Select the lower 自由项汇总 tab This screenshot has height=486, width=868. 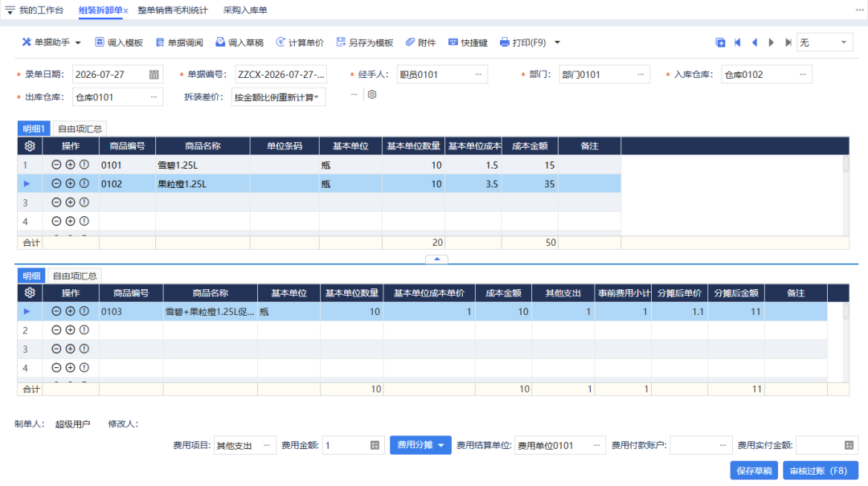pos(75,276)
